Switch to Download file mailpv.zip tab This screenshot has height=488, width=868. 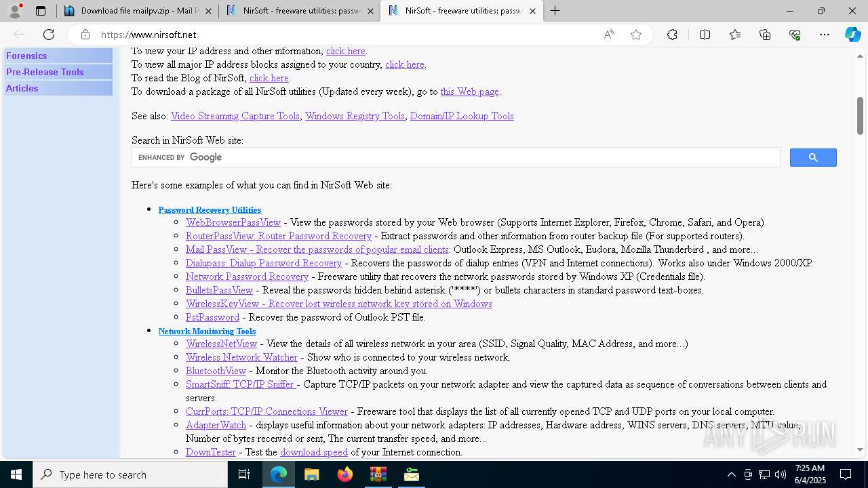(x=137, y=11)
